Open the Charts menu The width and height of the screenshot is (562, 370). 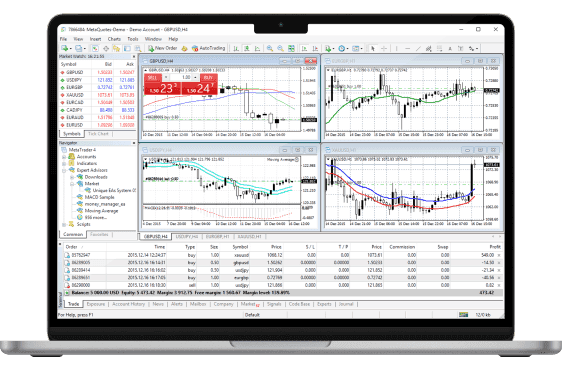click(x=114, y=39)
